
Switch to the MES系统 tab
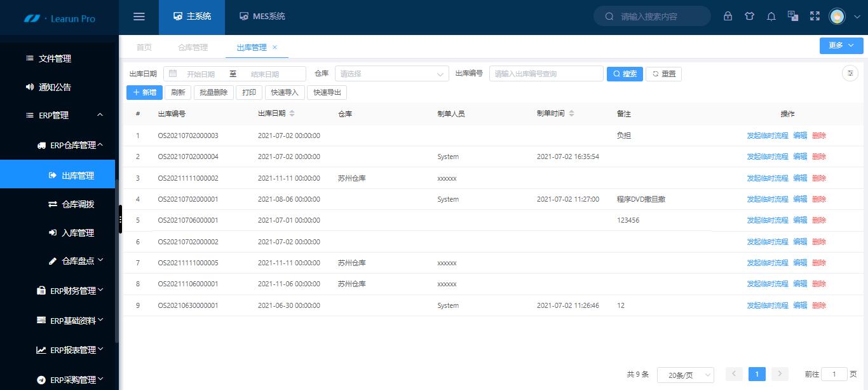(262, 17)
